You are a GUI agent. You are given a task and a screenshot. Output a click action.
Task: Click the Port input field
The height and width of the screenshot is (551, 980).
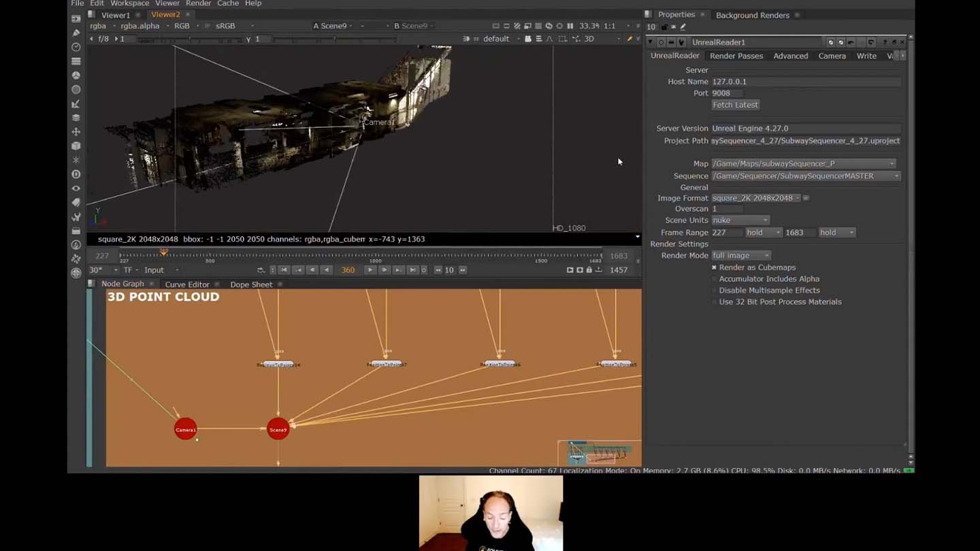(727, 93)
